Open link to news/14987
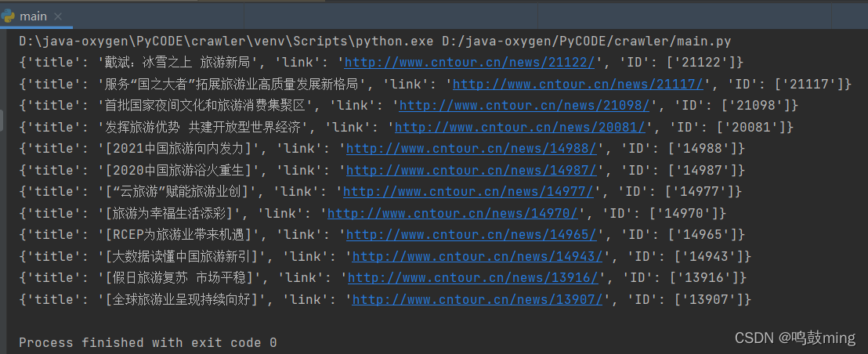Viewport: 868px width, 354px height. (x=472, y=171)
